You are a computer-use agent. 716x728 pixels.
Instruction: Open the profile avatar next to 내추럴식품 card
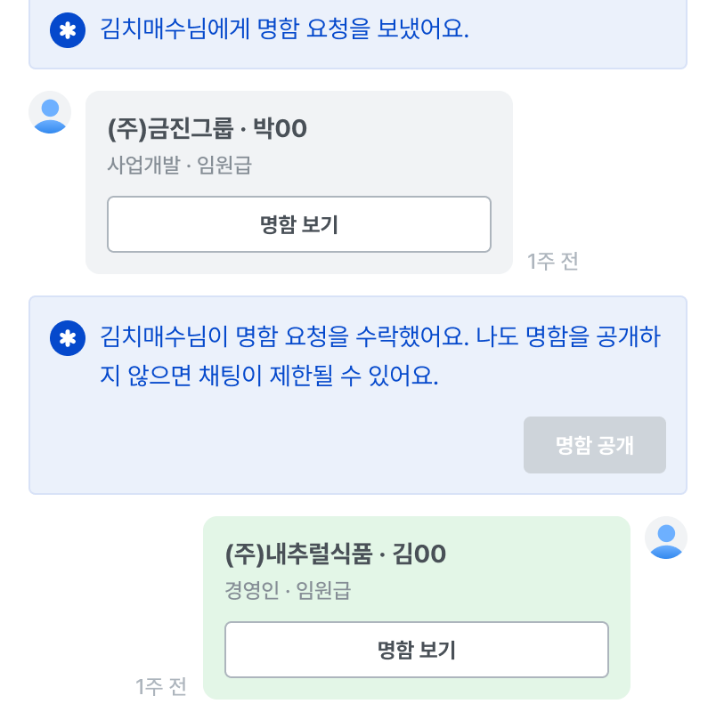click(666, 538)
